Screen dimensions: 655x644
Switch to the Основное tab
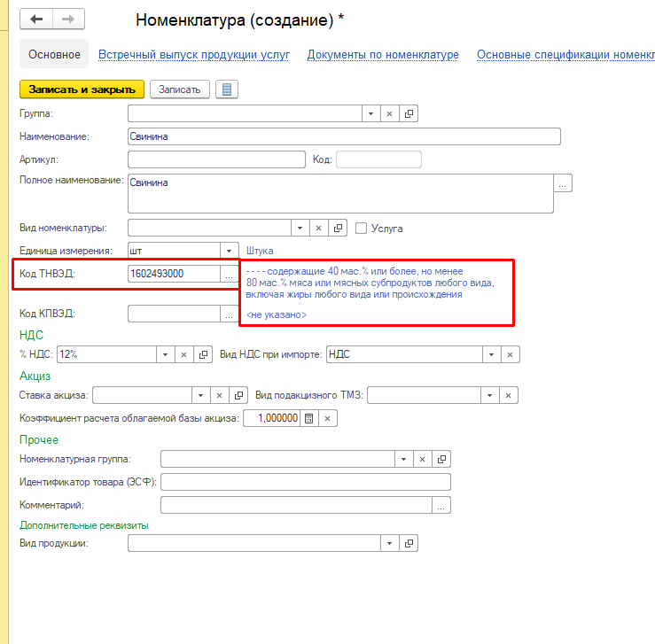click(x=54, y=54)
